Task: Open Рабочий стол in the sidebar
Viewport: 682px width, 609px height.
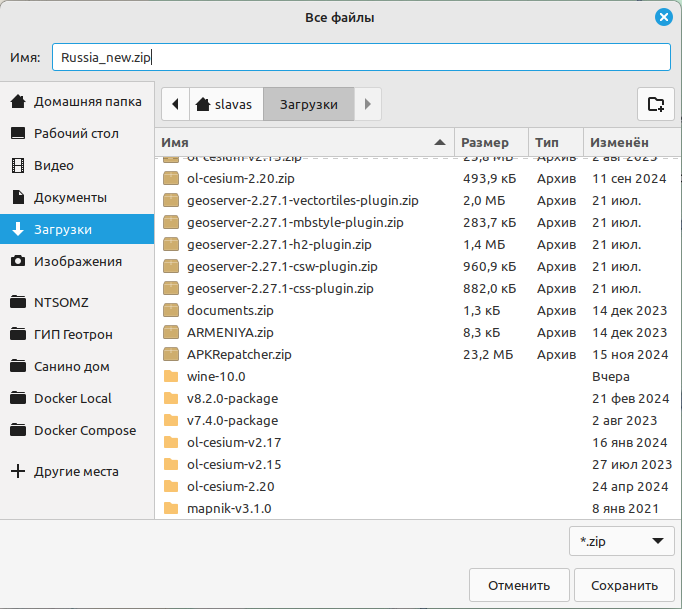Action: point(76,133)
